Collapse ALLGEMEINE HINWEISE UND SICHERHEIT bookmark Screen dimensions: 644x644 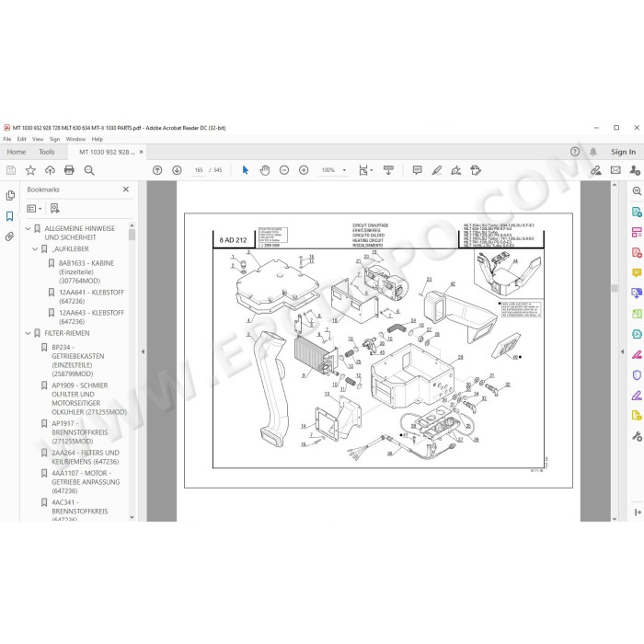click(28, 228)
